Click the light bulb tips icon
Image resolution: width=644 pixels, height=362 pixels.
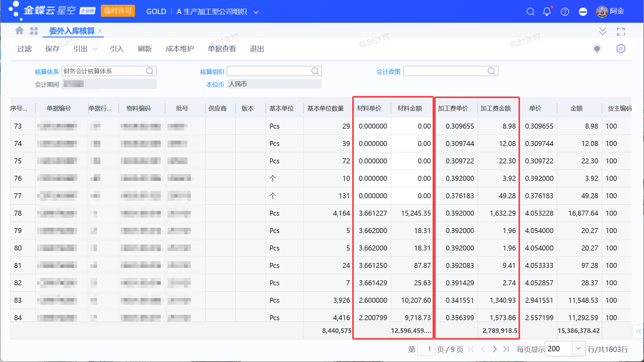tap(597, 49)
